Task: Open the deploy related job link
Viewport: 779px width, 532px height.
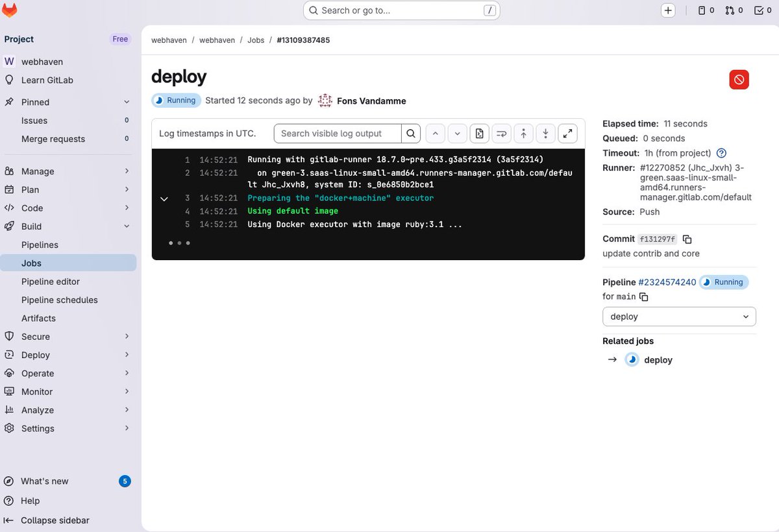Action: (x=658, y=360)
